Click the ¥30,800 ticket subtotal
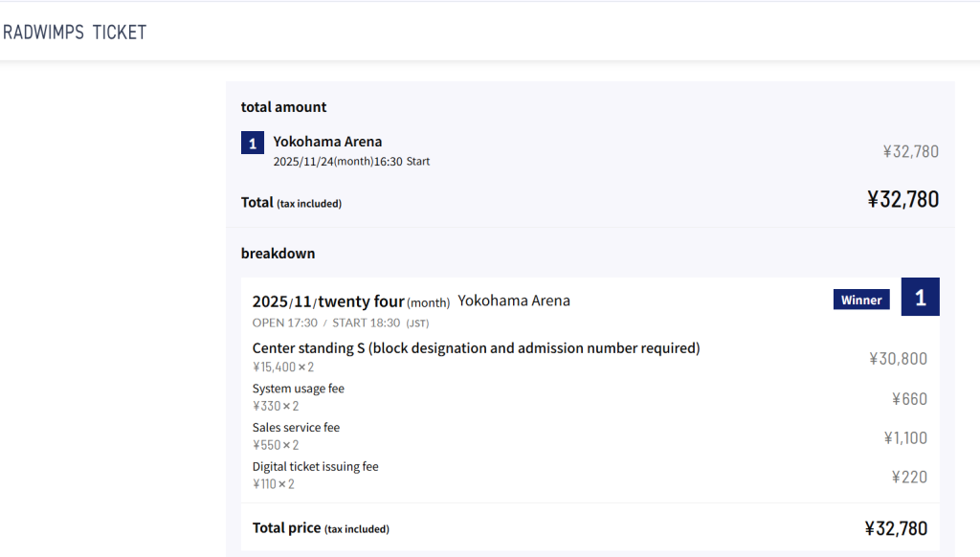Screen dimensions: 980x557 (898, 359)
